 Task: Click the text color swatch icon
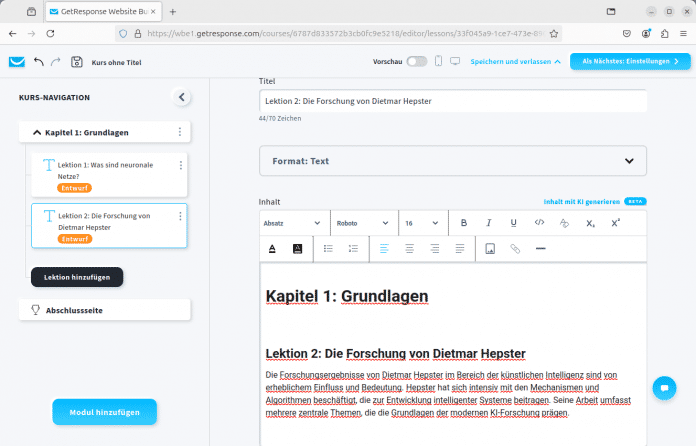(x=272, y=248)
